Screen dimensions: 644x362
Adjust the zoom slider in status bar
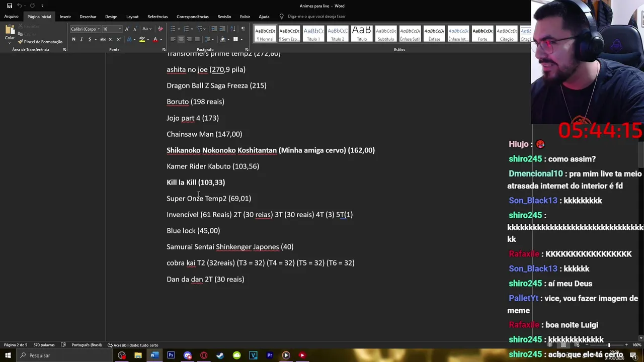[x=609, y=345]
